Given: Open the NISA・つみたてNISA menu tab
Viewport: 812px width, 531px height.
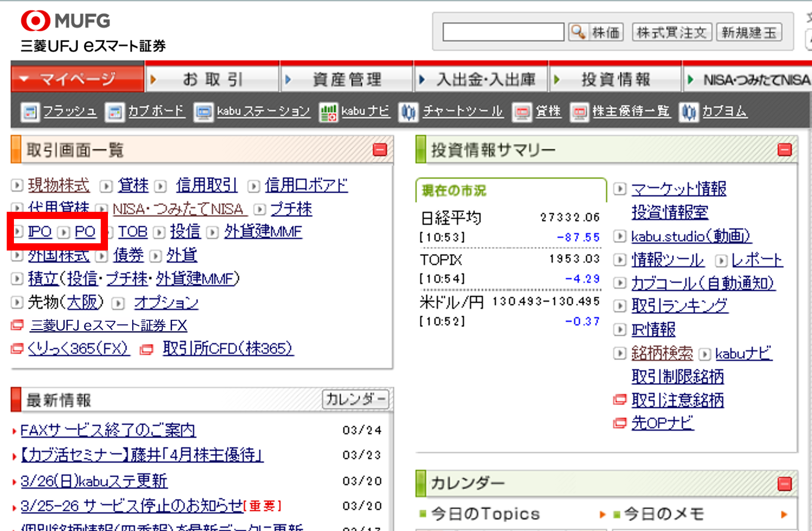Looking at the screenshot, I should pyautogui.click(x=748, y=79).
